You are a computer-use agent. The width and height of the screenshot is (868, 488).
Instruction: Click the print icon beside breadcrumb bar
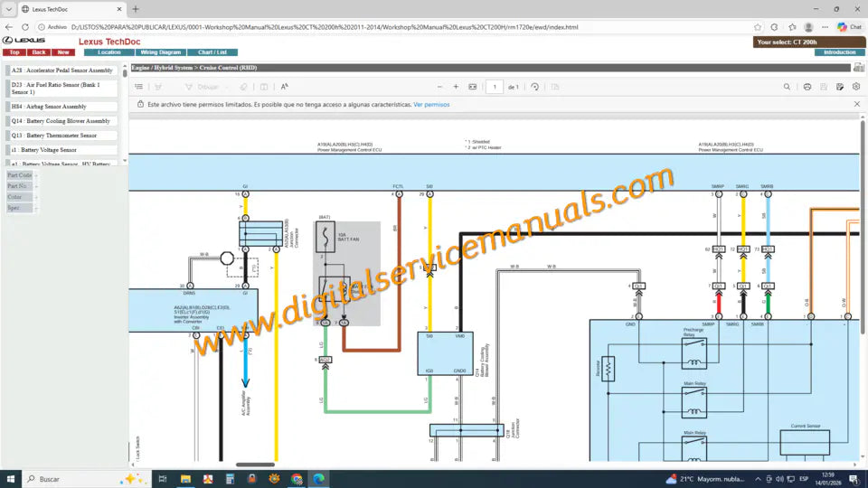(859, 68)
